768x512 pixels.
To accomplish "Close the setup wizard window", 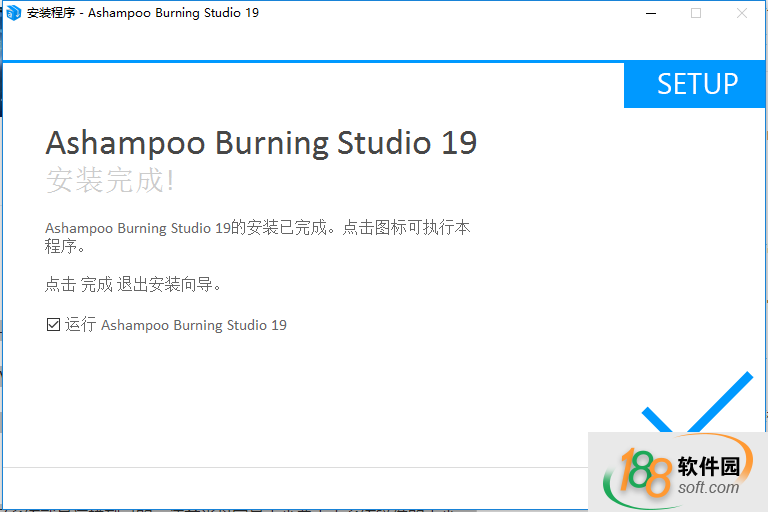I will pyautogui.click(x=741, y=13).
